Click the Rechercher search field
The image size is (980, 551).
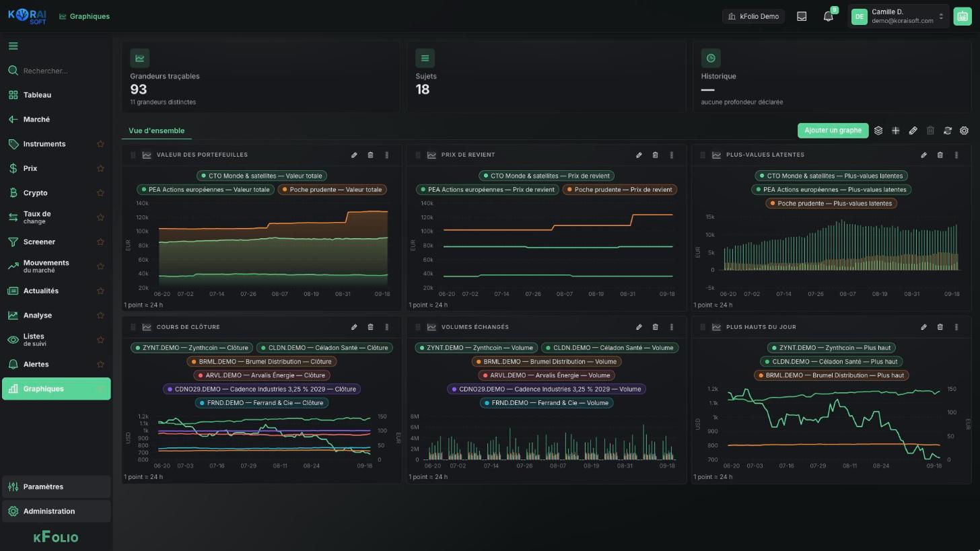[x=57, y=71]
